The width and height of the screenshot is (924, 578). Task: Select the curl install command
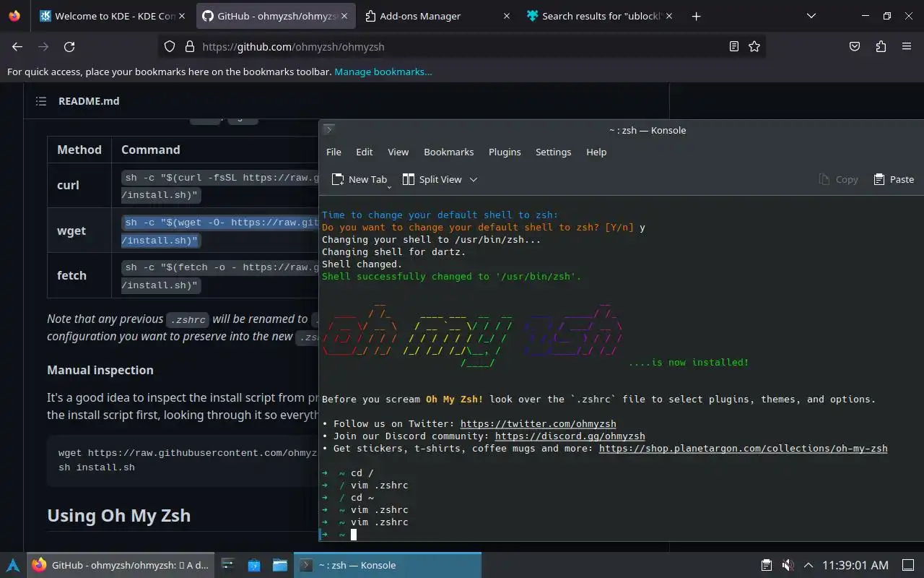pos(220,186)
